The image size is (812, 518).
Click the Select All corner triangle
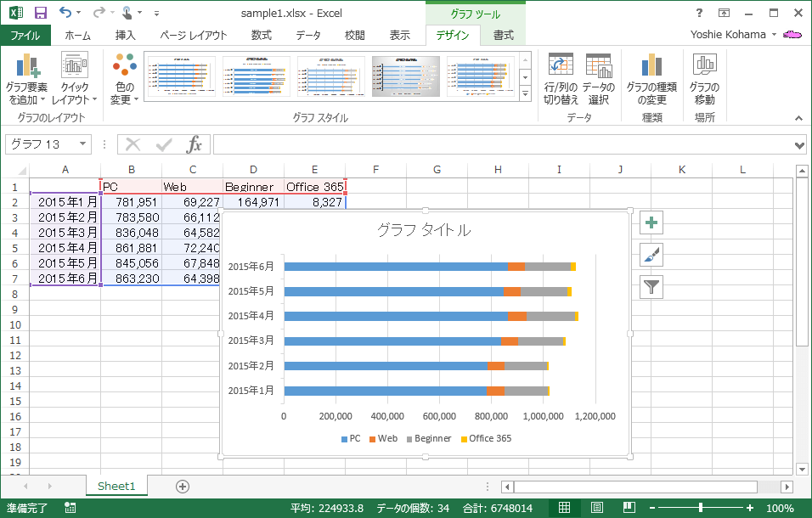21,170
